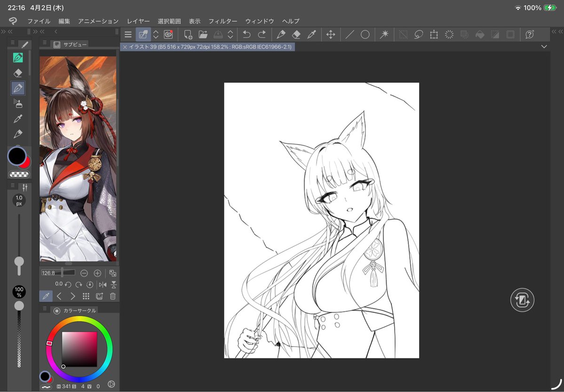Rotate the Sub View image left
This screenshot has width=564, height=392.
click(68, 285)
